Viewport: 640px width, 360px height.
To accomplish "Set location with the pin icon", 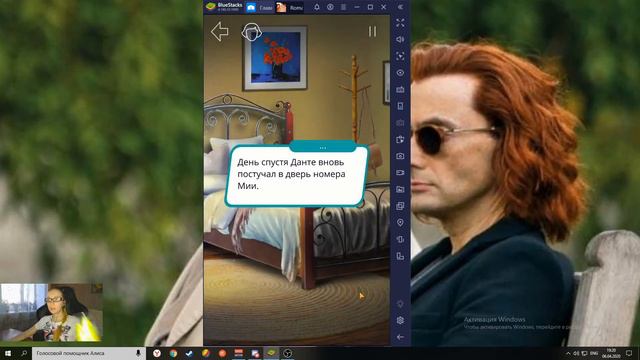I will tap(400, 223).
